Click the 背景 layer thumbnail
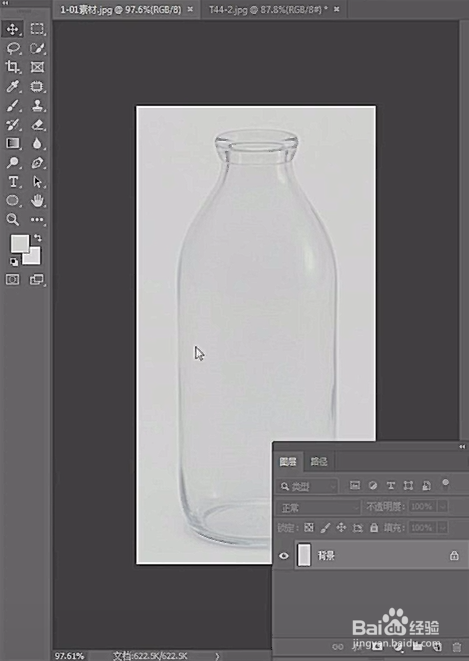Viewport: 469px width, 661px height. click(x=304, y=555)
